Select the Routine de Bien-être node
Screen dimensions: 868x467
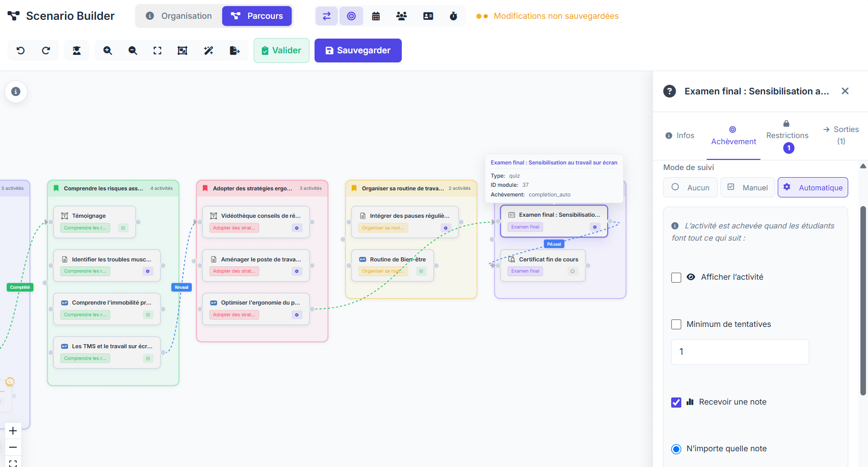393,265
